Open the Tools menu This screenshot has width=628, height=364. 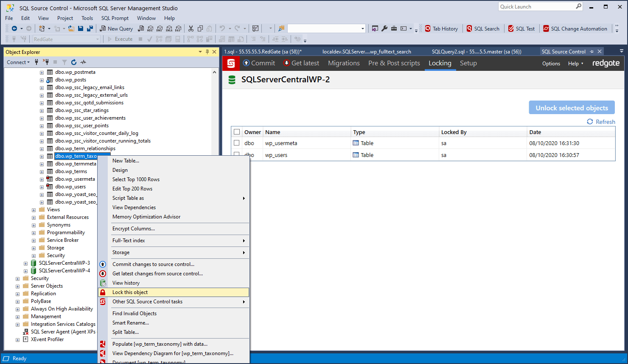(x=87, y=18)
